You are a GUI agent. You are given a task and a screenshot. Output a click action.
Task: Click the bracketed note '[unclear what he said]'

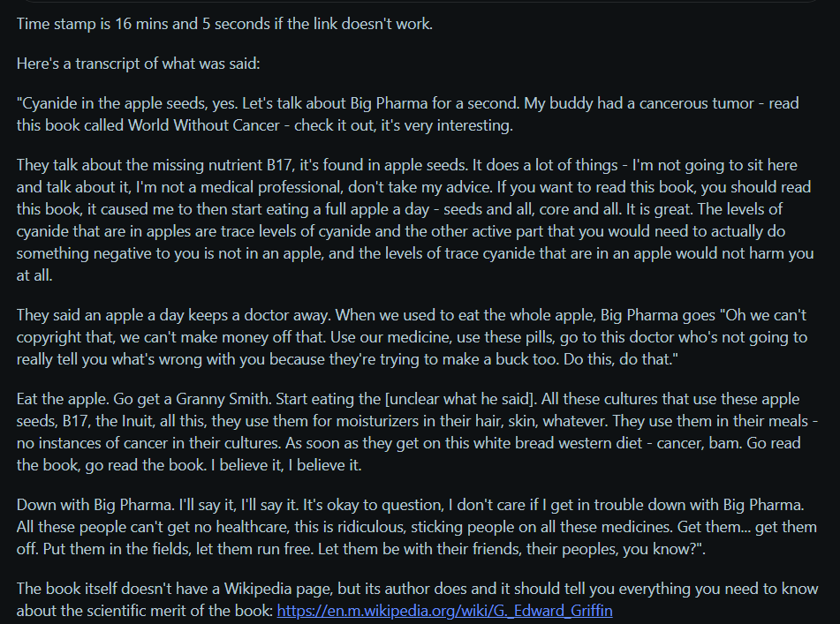[x=461, y=399]
